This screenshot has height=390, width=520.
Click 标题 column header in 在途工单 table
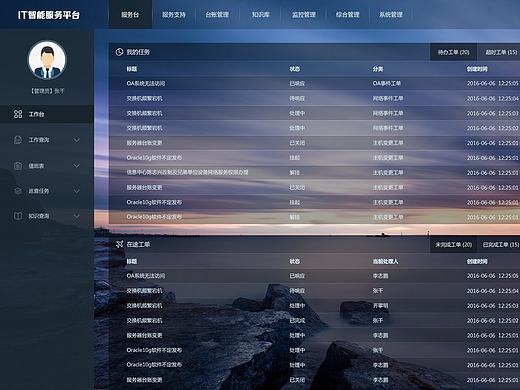tap(132, 261)
